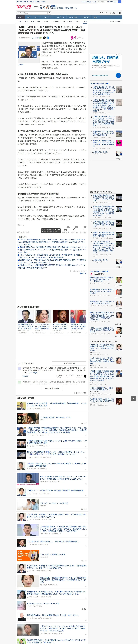The height and width of the screenshot is (644, 138).
Task: Open the エキスパート navigation tab
Action: pos(48,17)
